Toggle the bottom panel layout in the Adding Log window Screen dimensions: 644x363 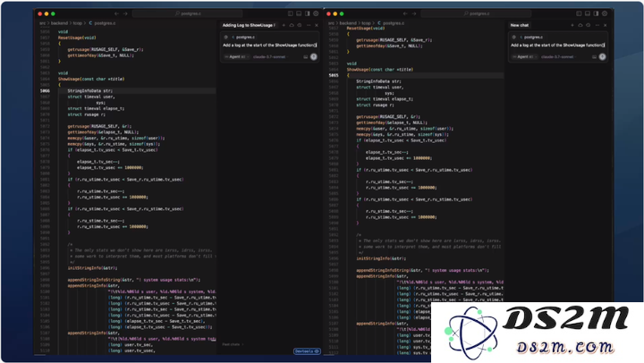(x=299, y=13)
